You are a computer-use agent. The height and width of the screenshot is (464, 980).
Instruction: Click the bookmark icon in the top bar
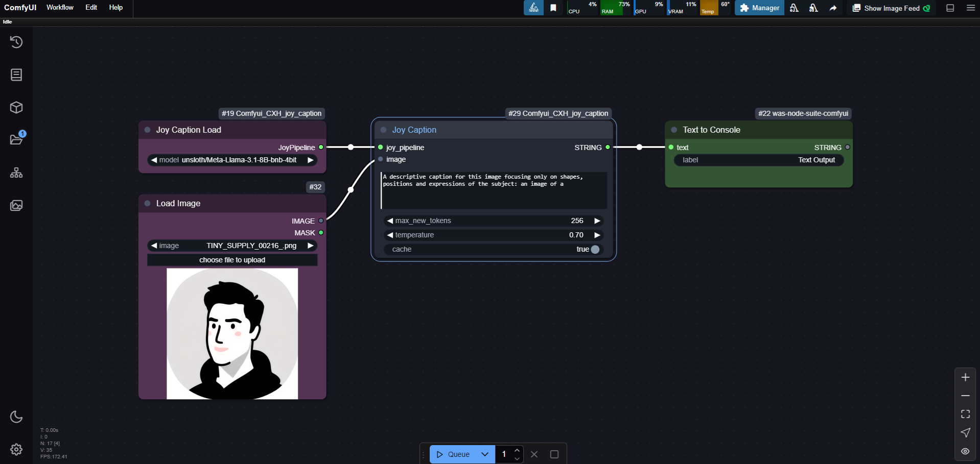(x=553, y=8)
